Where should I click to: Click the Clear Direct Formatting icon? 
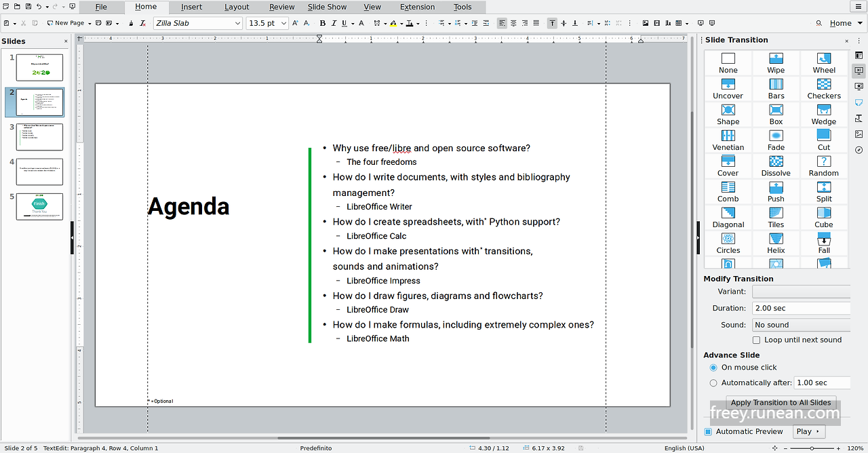[x=141, y=22]
